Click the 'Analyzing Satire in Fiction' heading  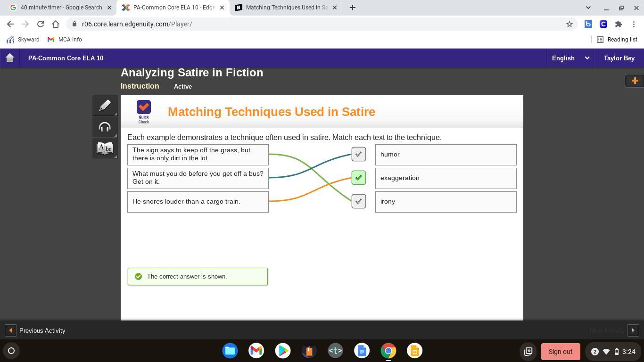click(x=192, y=73)
